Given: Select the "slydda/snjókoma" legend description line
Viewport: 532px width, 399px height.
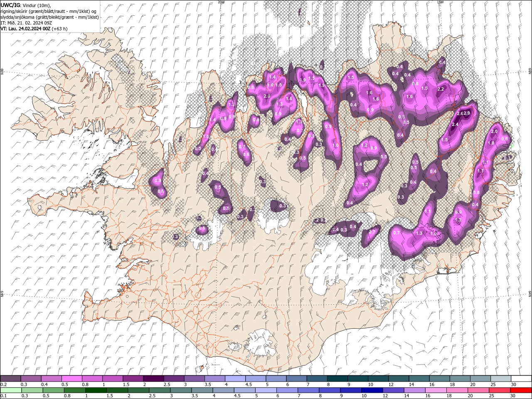Looking at the screenshot, I should point(49,17).
